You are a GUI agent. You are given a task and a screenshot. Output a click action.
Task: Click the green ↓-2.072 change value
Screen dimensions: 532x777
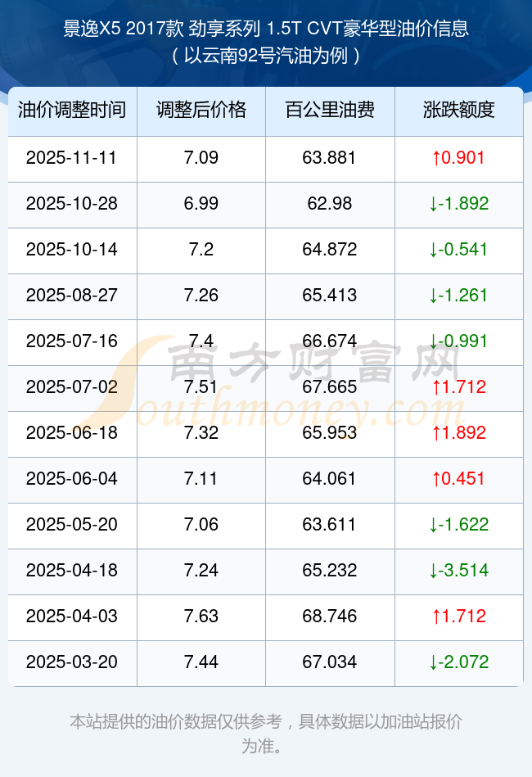tap(459, 662)
